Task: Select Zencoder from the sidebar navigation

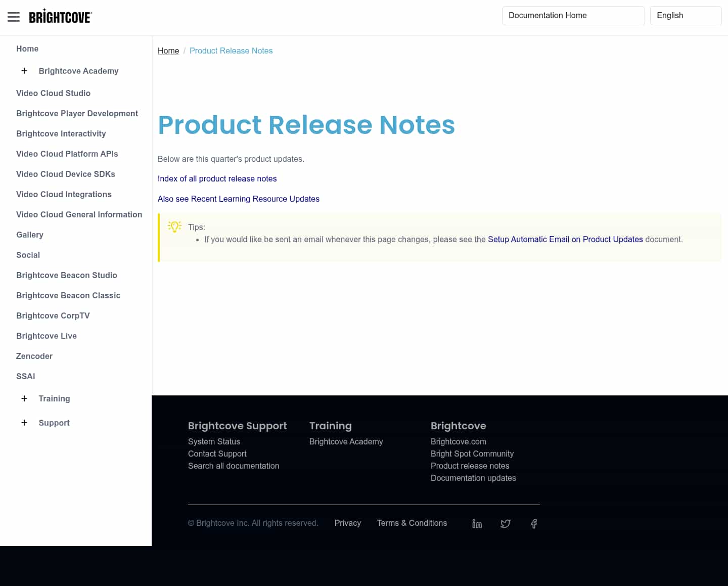Action: (34, 356)
